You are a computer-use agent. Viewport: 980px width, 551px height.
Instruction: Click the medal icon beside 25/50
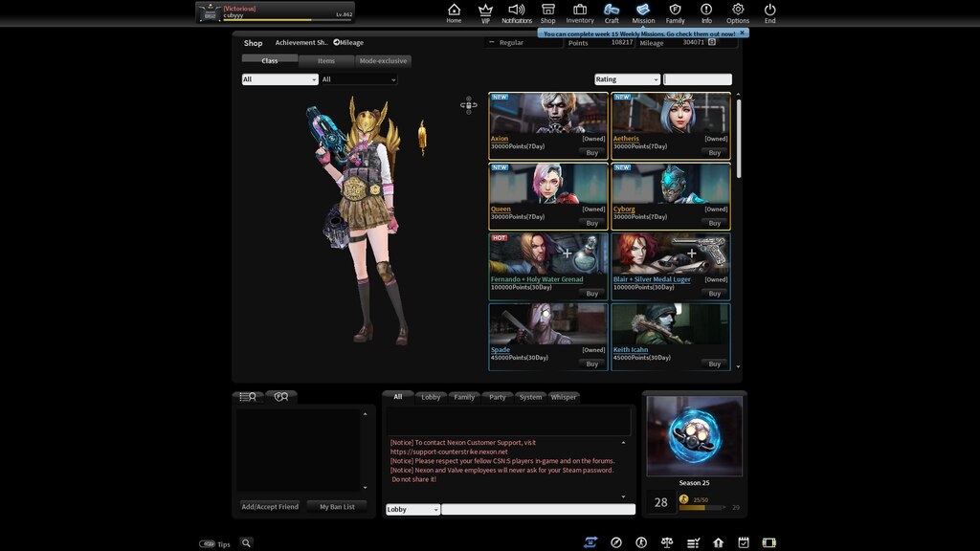[683, 499]
